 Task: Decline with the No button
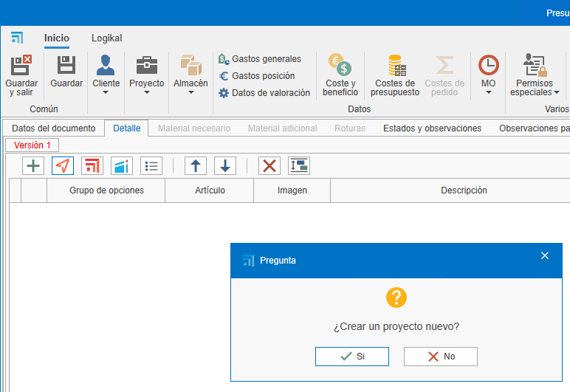441,357
